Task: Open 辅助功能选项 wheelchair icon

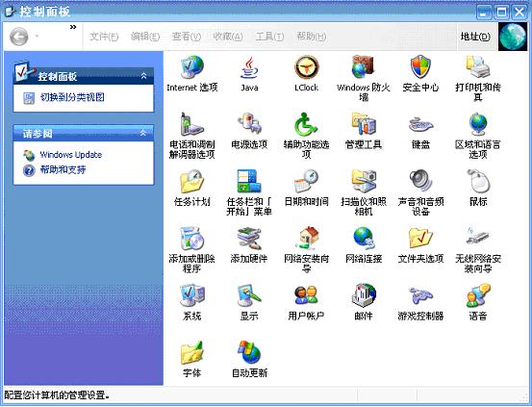Action: pyautogui.click(x=306, y=124)
